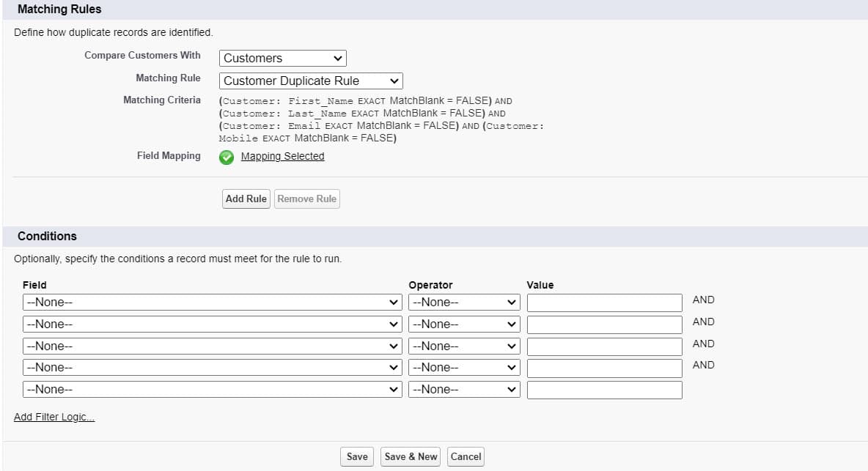
Task: Click the green Mapping Selected checkmark icon
Action: pos(227,157)
